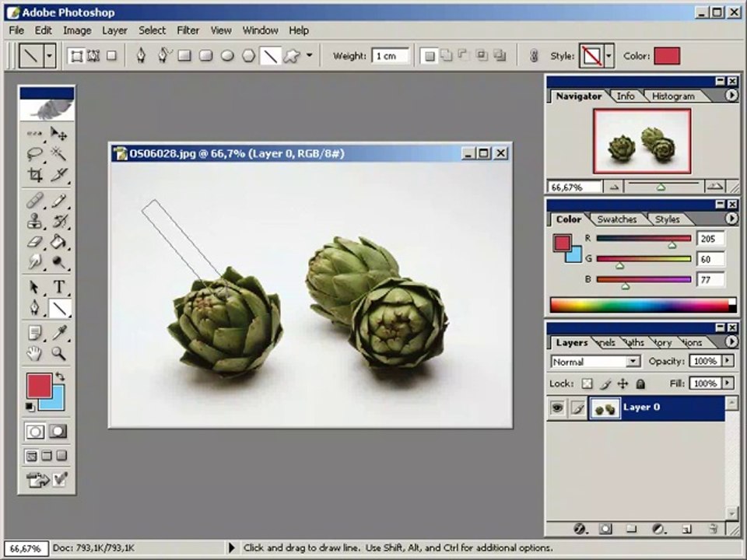Click the toolbox foreground color swatch
The image size is (747, 560).
click(x=39, y=385)
